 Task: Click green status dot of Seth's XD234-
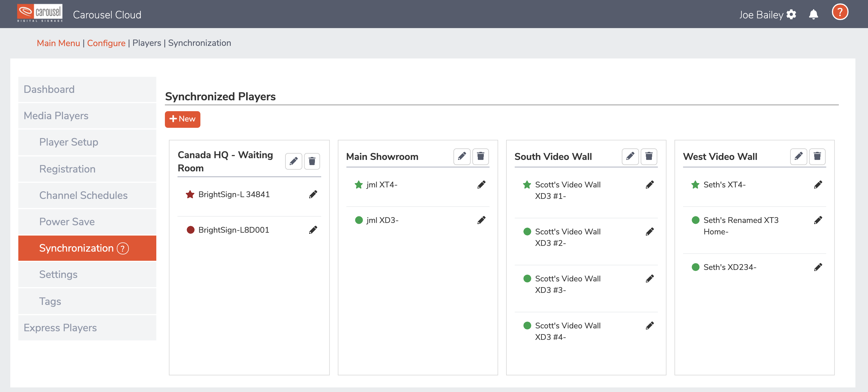tap(695, 267)
